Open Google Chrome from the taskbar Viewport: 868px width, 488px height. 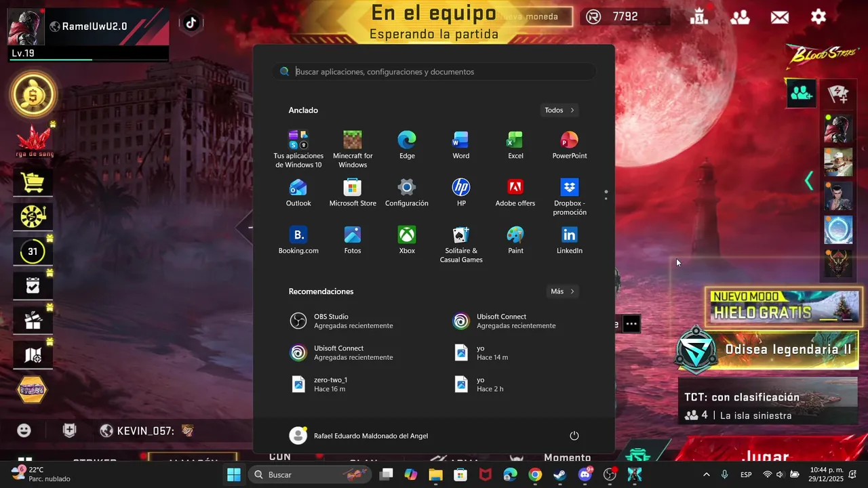(x=535, y=474)
